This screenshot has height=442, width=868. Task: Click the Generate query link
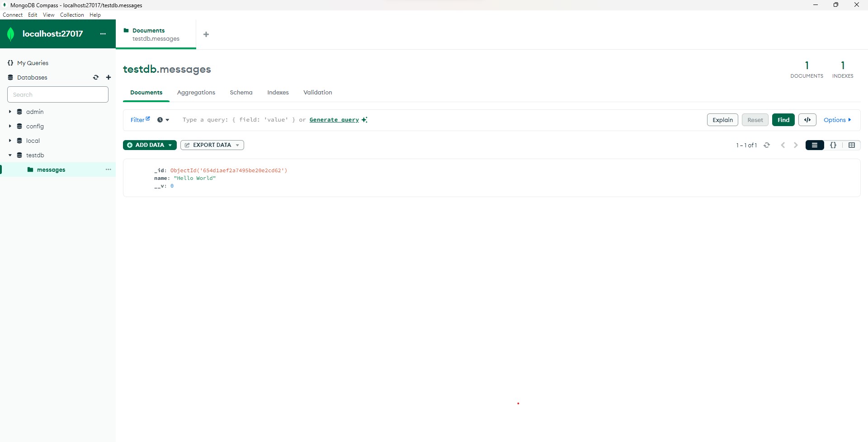pos(334,120)
